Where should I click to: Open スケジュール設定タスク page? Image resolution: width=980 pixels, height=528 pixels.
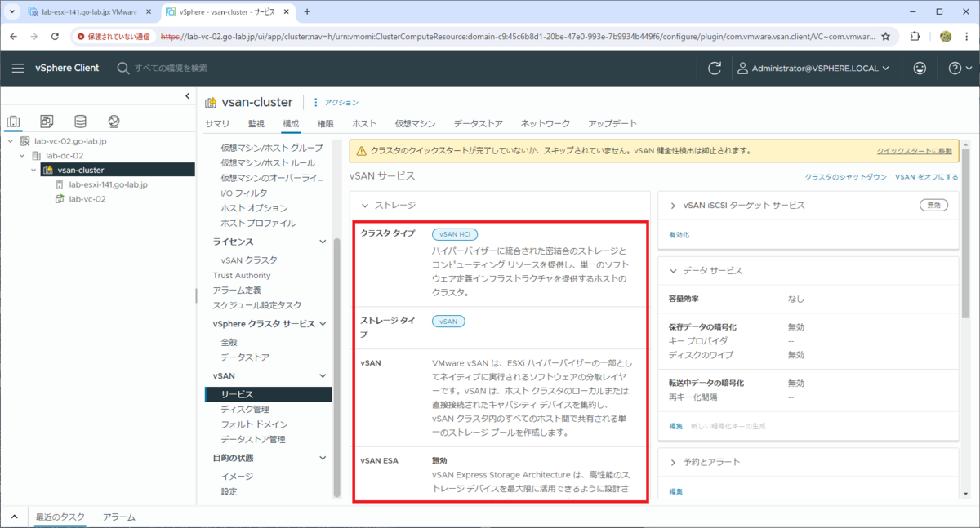point(256,305)
